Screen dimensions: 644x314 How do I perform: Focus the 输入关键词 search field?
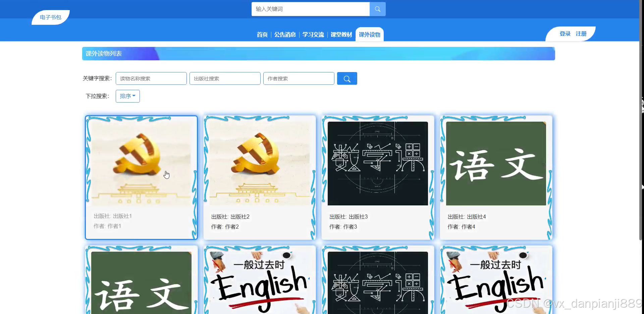point(311,9)
